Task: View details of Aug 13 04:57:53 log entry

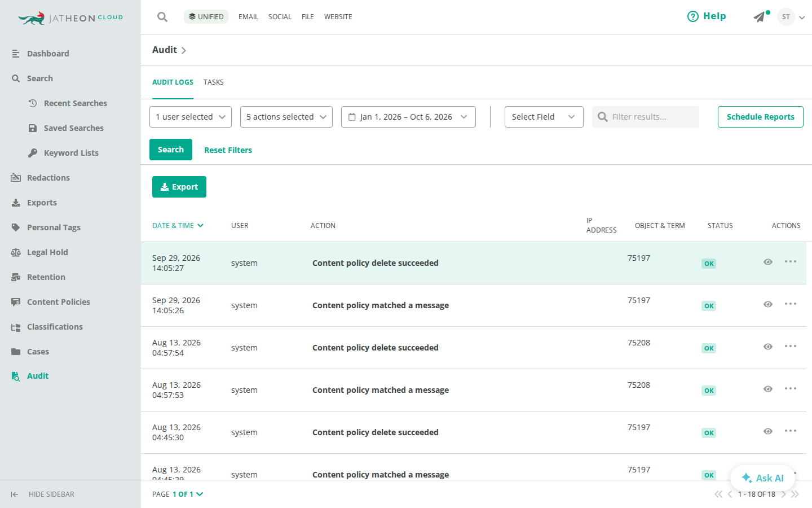Action: click(768, 389)
